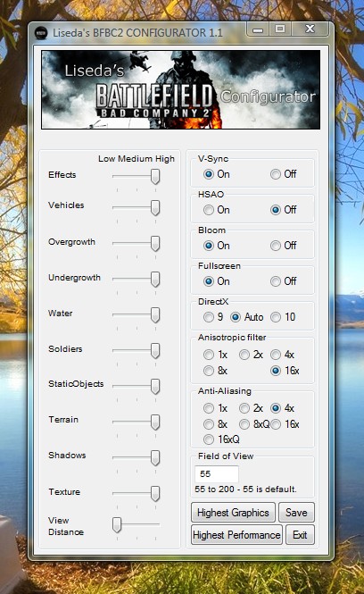Screen dimensions: 364x594
Task: Click the Field of View input box
Action: point(217,474)
